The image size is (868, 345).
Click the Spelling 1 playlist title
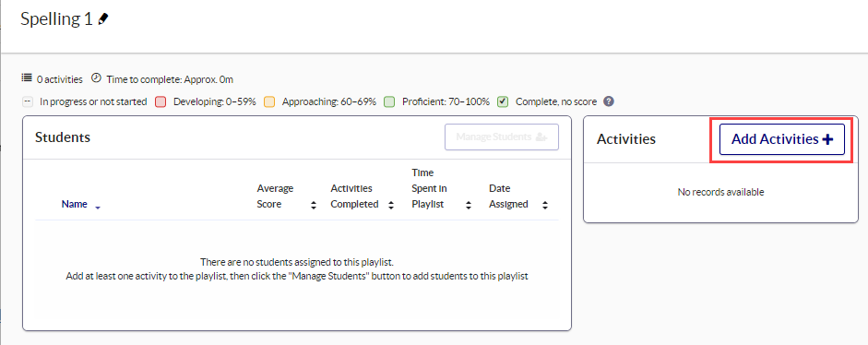point(56,18)
